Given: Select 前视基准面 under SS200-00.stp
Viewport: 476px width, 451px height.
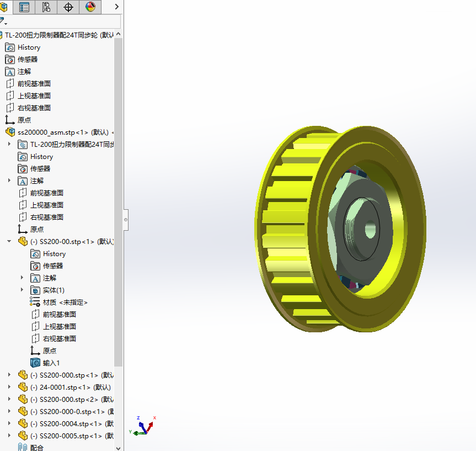Looking at the screenshot, I should coord(54,315).
